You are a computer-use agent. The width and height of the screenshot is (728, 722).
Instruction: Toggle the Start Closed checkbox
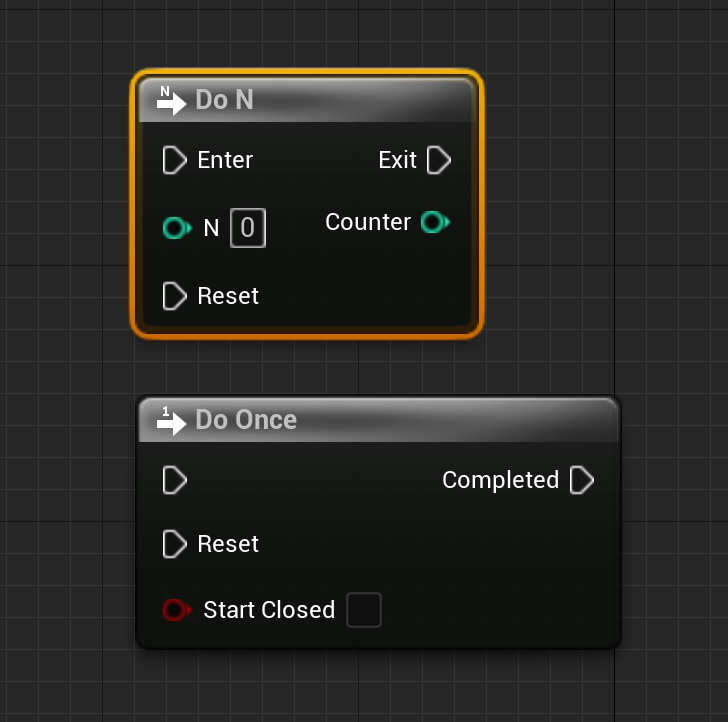pyautogui.click(x=364, y=610)
